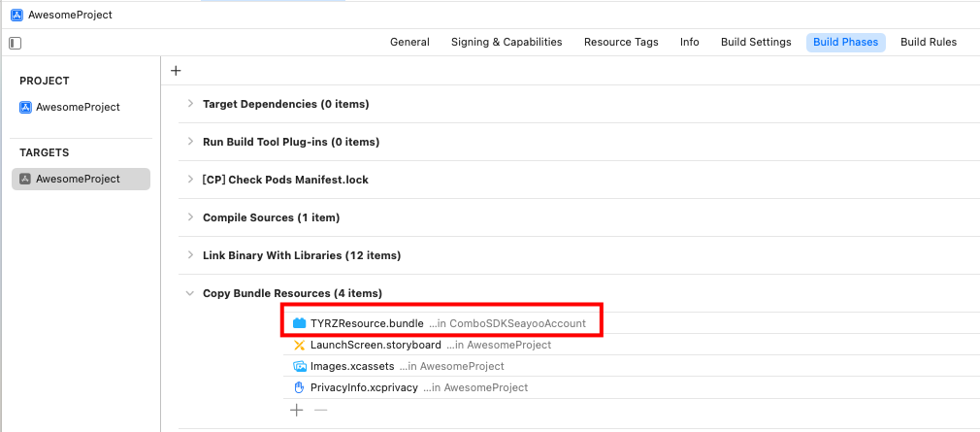Toggle the project and targets list sidebar icon
This screenshot has width=980, height=432.
point(16,43)
